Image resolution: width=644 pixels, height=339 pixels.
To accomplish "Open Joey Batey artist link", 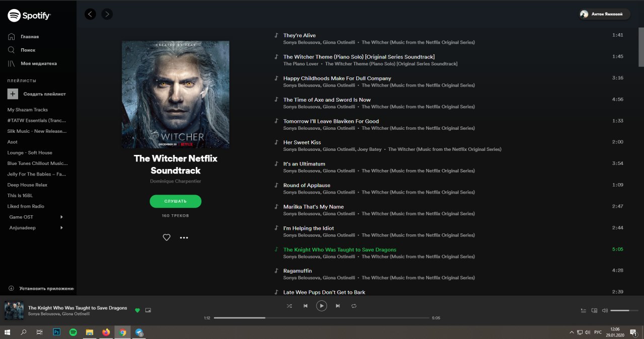I will 369,149.
